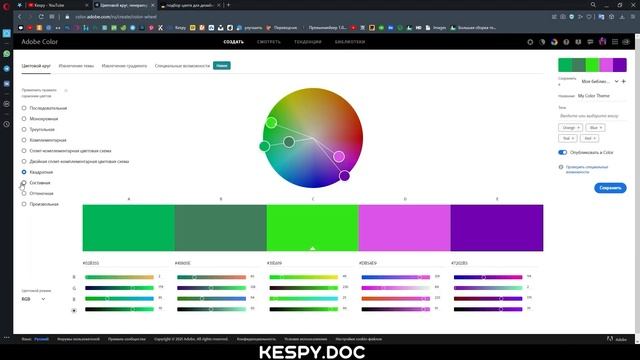Image resolution: width=640 pixels, height=360 pixels.
Task: Click the blue Сохранить button
Action: tap(610, 188)
